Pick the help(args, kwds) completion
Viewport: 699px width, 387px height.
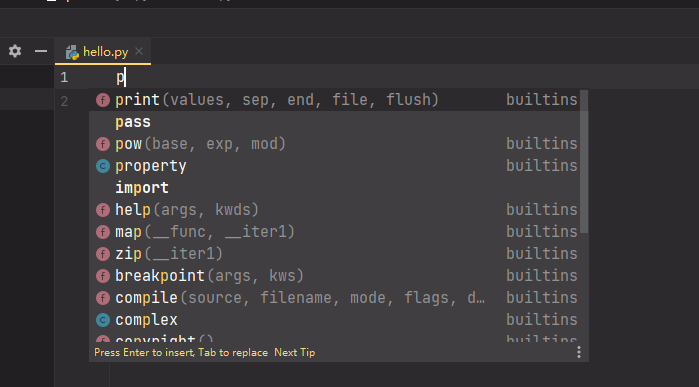pos(334,210)
